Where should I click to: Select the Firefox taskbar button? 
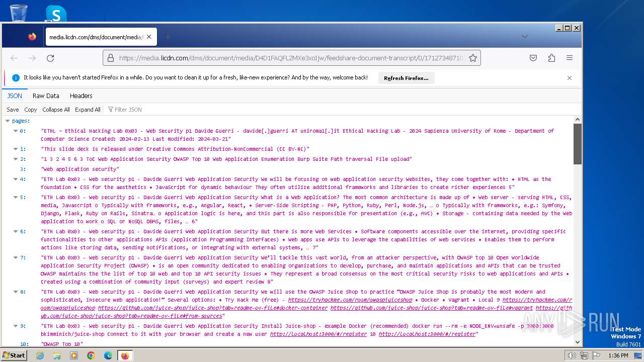(x=125, y=355)
